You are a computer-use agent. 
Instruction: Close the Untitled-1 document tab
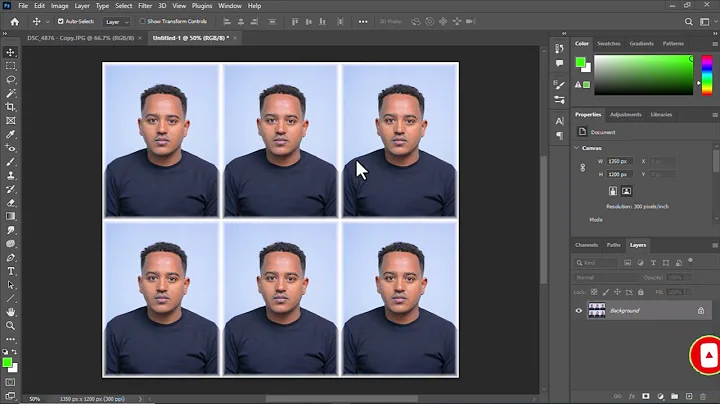(x=235, y=38)
